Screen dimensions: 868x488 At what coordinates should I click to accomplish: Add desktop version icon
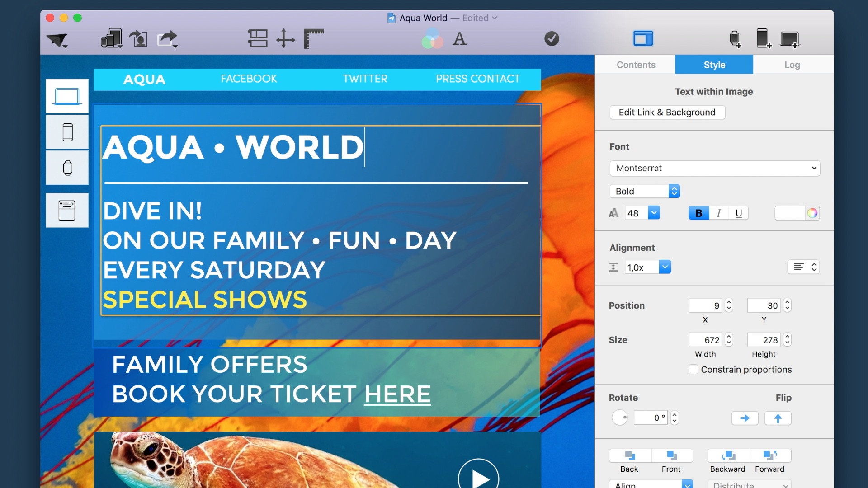pyautogui.click(x=790, y=39)
